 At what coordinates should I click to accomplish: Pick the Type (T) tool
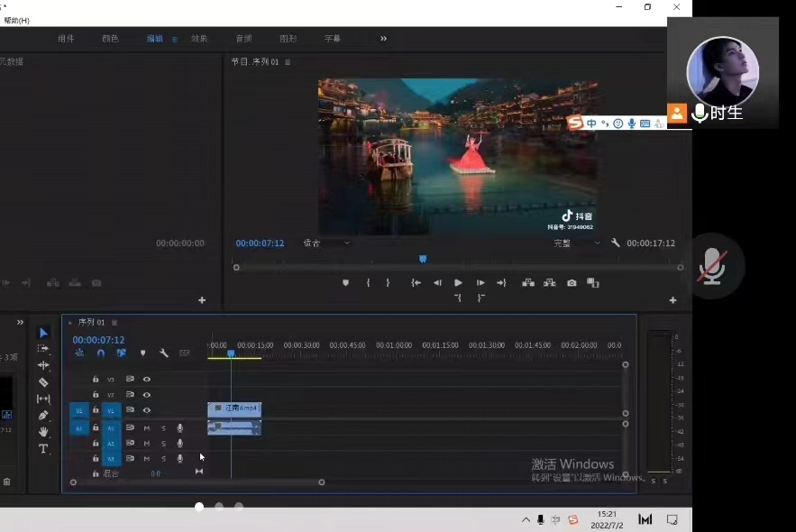pos(43,449)
